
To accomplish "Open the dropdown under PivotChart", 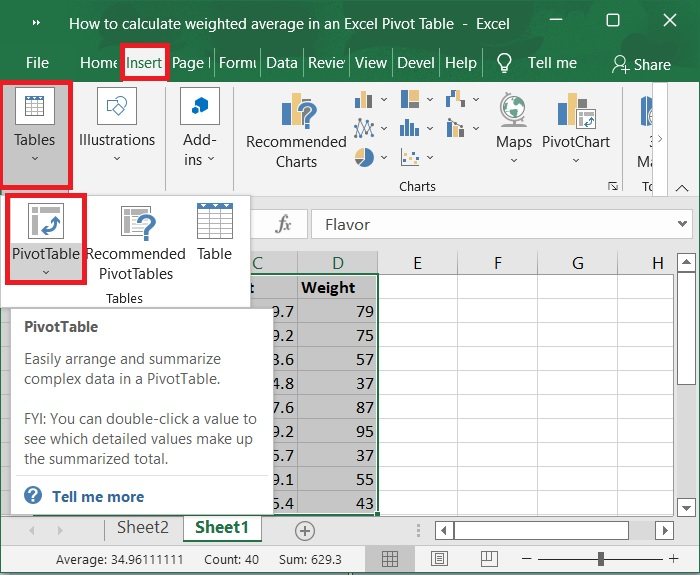I will tap(576, 160).
